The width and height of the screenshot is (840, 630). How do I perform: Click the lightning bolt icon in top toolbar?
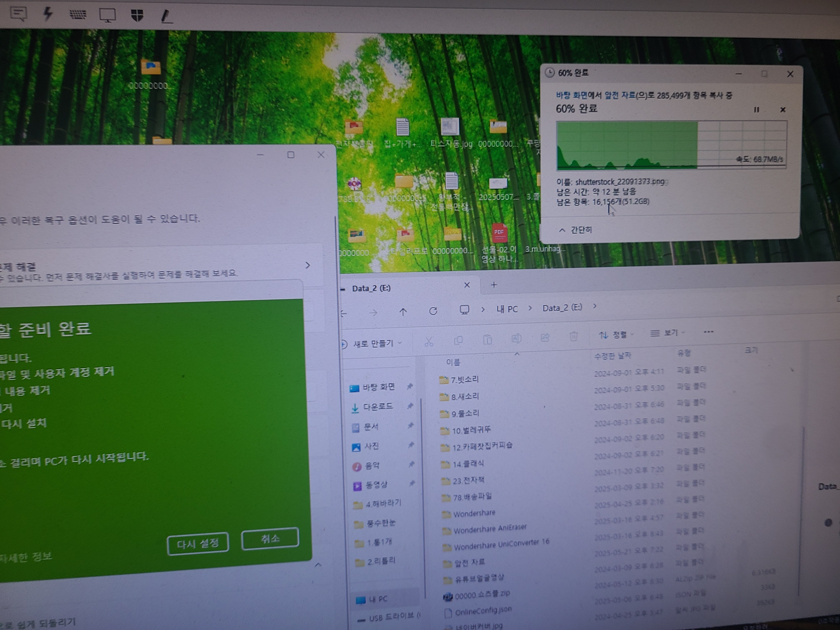pyautogui.click(x=48, y=14)
